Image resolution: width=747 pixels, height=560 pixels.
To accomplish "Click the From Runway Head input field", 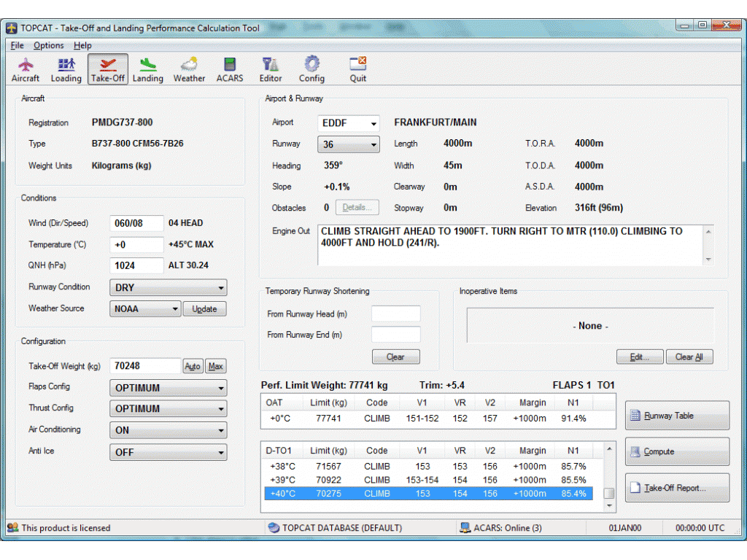I will pos(396,314).
